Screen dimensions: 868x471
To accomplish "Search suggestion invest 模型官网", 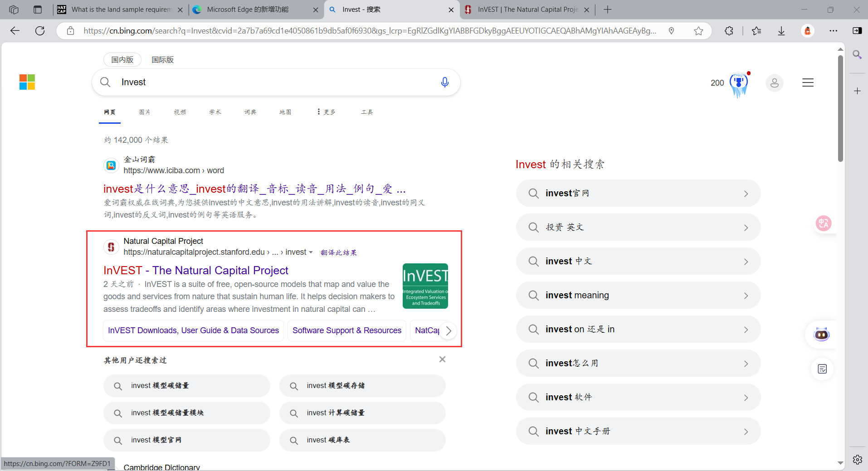I will [x=186, y=440].
